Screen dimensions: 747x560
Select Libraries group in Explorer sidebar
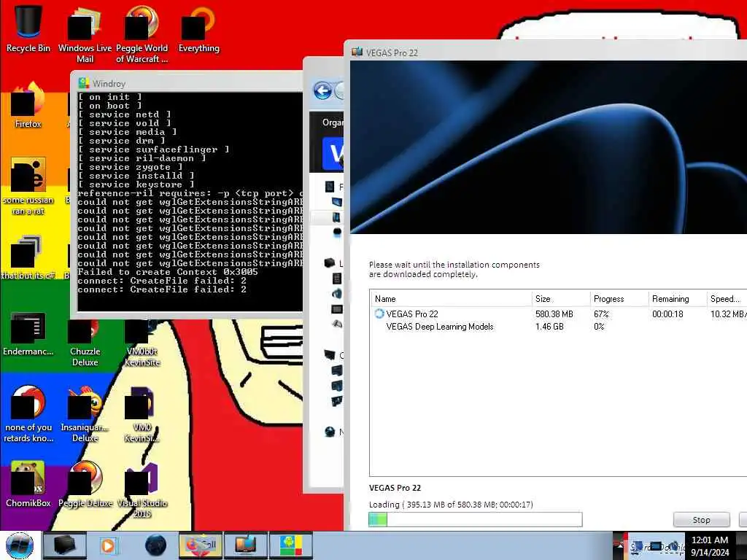(334, 262)
